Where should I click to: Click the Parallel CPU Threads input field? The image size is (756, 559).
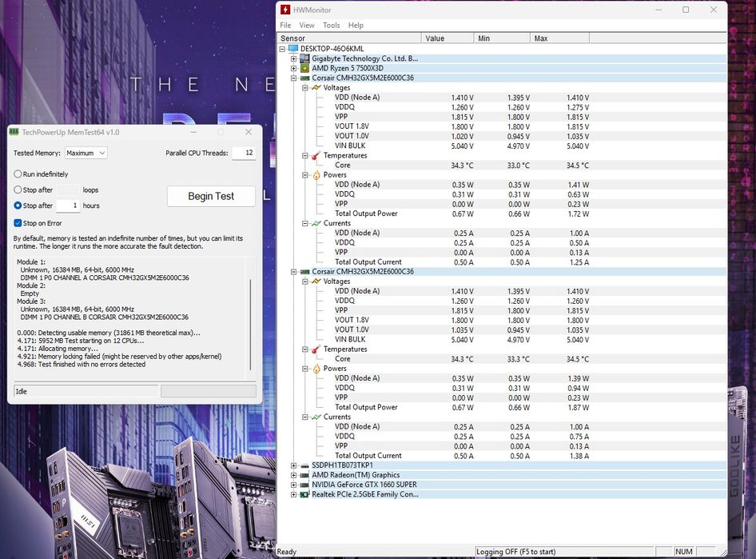point(244,153)
